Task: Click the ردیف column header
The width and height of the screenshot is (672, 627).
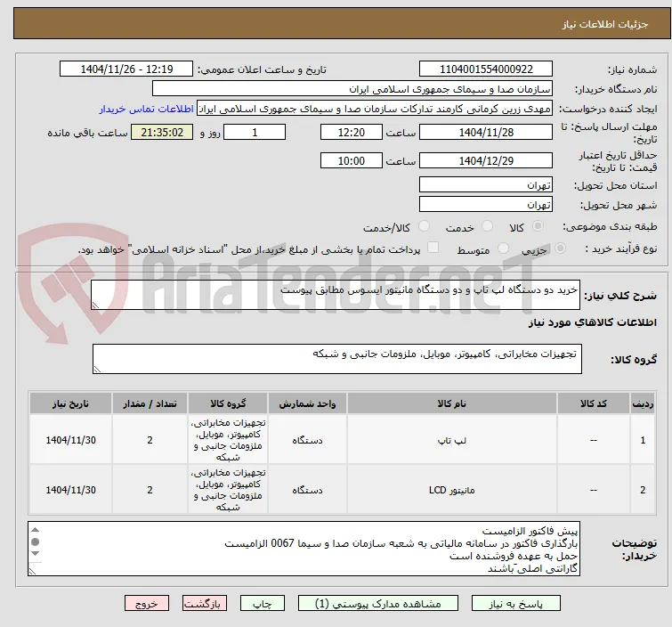Action: pos(643,403)
